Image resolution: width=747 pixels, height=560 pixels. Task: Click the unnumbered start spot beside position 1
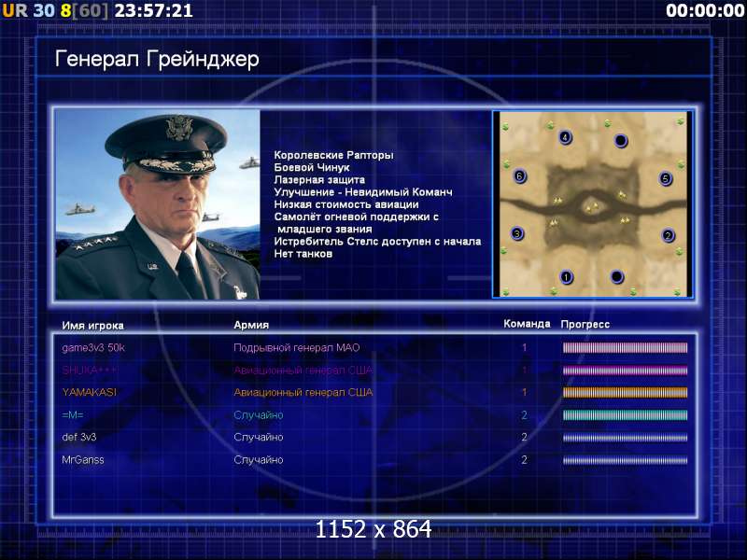click(x=617, y=276)
